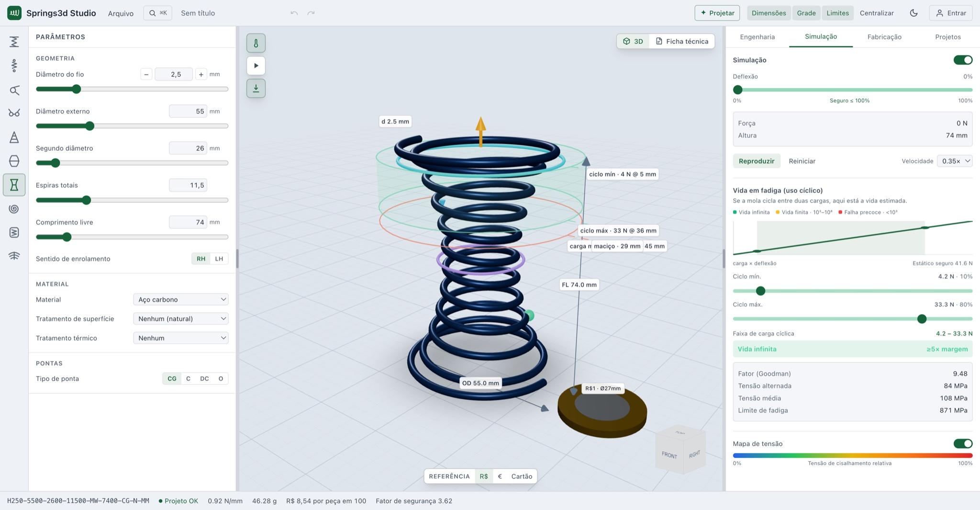Open the search box with magnifier icon
This screenshot has width=980, height=510.
[157, 13]
